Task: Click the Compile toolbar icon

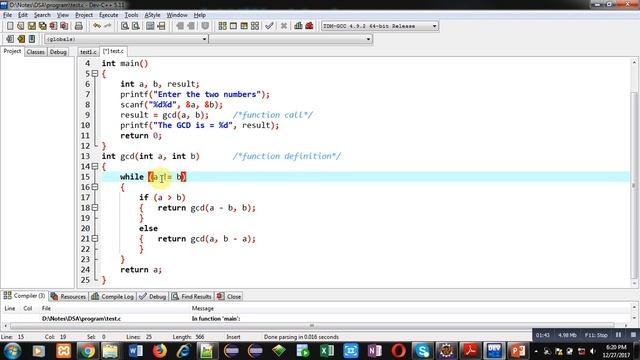Action: coord(222,26)
